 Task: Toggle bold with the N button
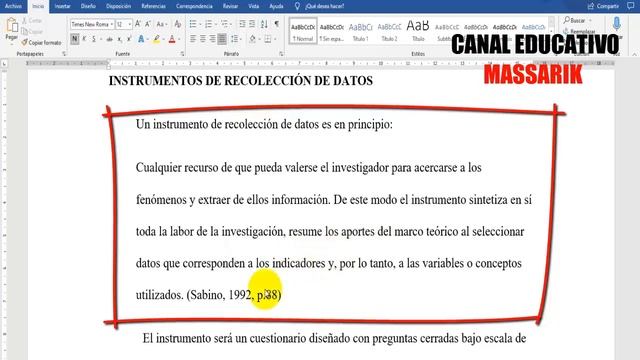(74, 39)
